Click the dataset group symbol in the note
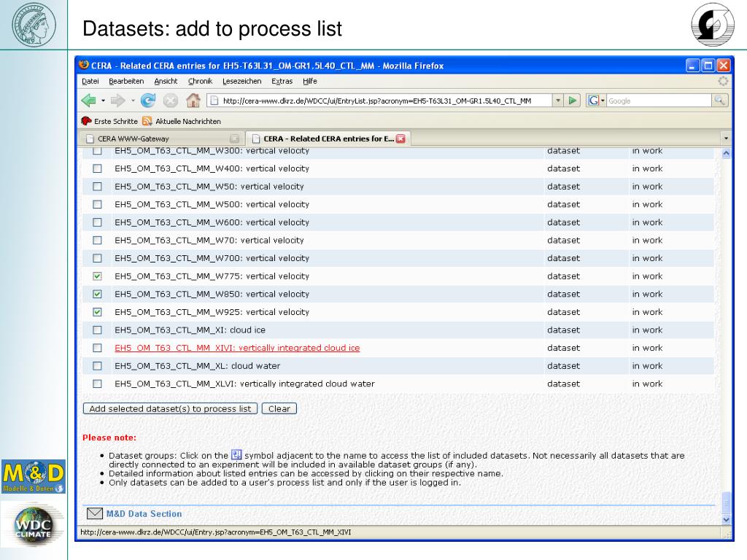The width and height of the screenshot is (747, 560). [236, 455]
